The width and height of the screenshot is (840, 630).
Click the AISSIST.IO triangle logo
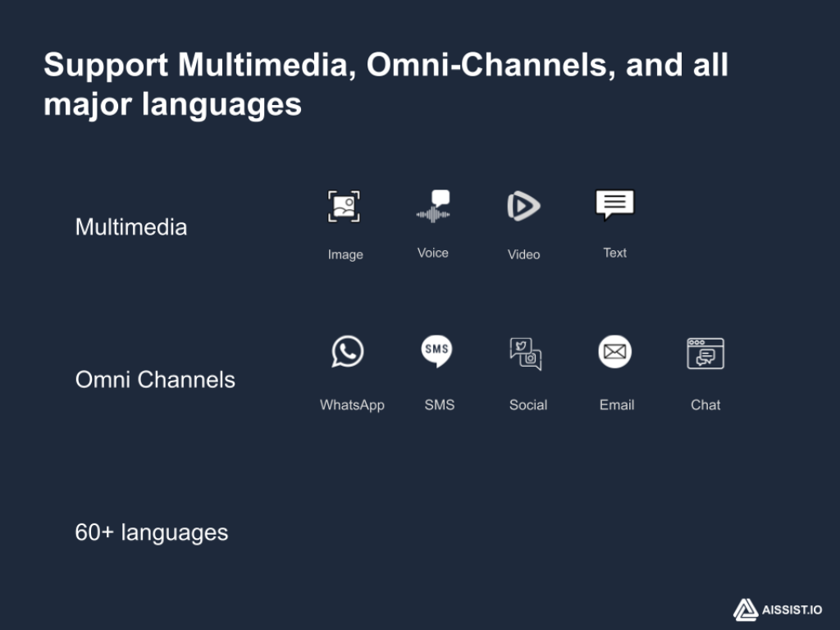pyautogui.click(x=745, y=609)
